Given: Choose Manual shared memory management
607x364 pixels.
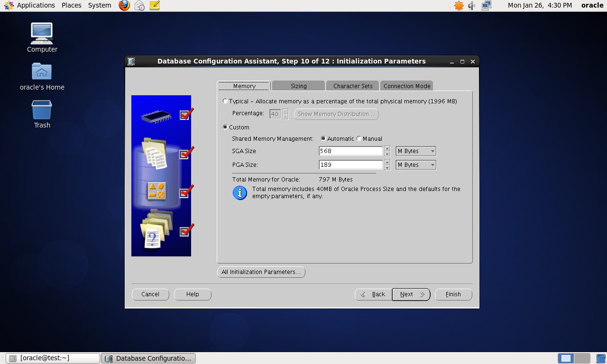Looking at the screenshot, I should click(x=359, y=139).
